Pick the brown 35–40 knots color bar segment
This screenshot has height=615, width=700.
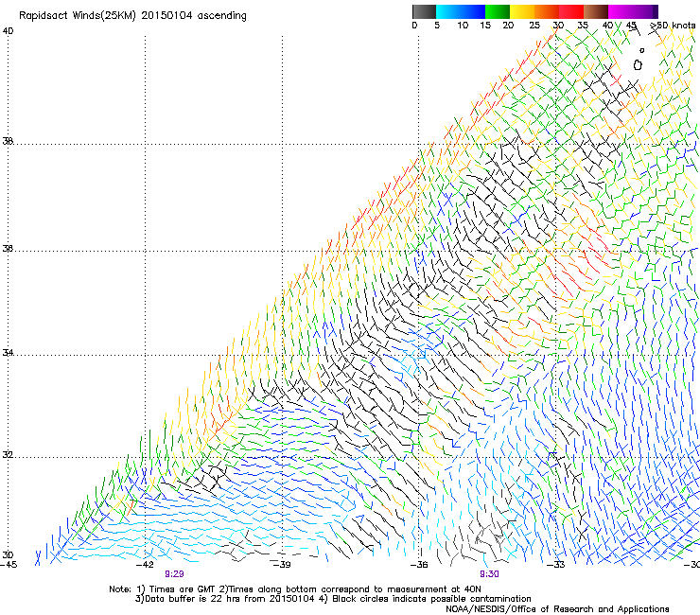tap(596, 11)
